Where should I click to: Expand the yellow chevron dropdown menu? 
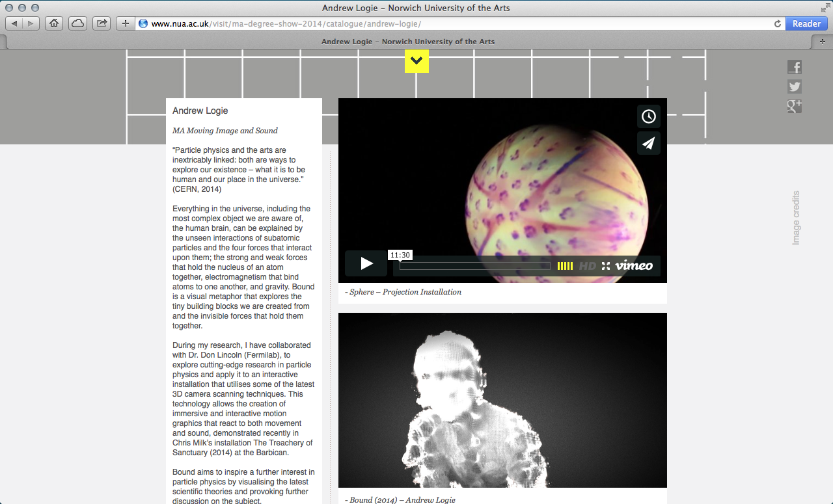point(416,61)
